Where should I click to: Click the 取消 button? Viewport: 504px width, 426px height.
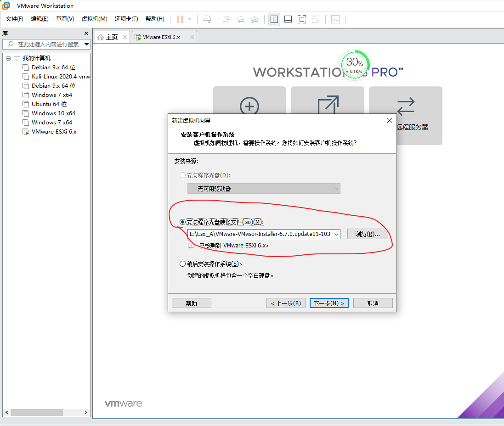[x=373, y=303]
